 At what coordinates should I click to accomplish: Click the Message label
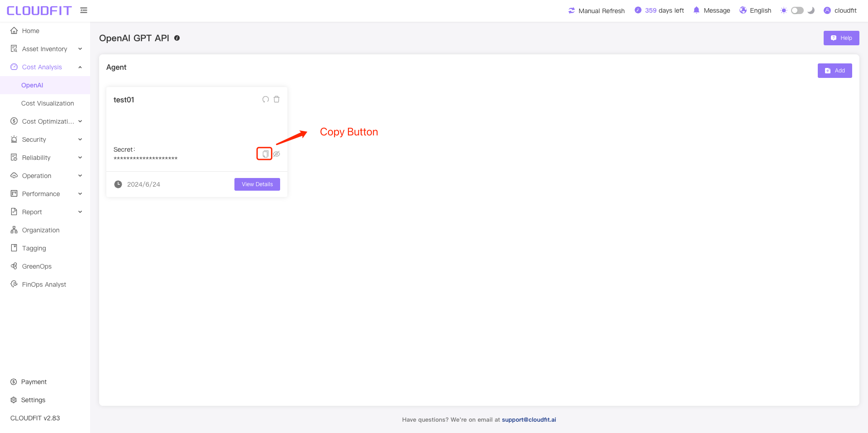[x=717, y=10]
